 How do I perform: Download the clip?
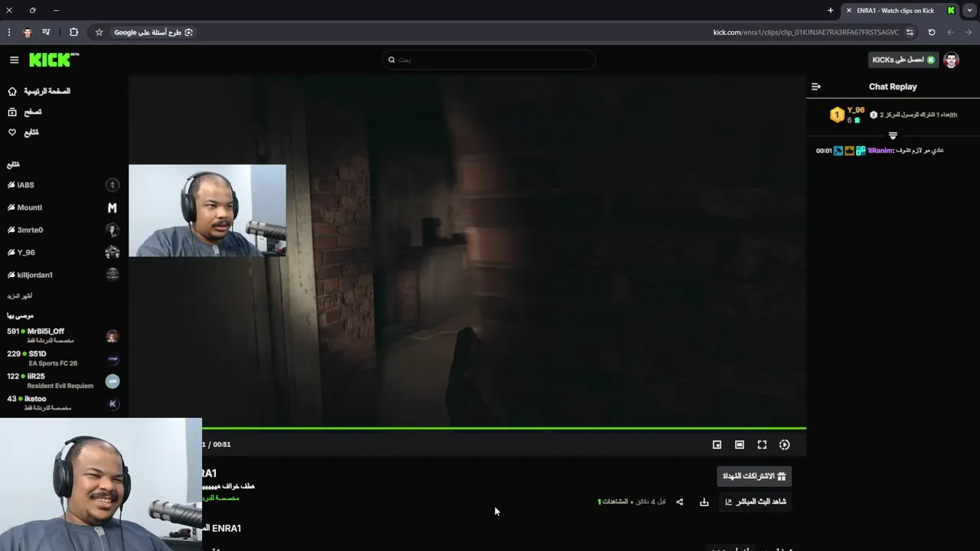[704, 502]
